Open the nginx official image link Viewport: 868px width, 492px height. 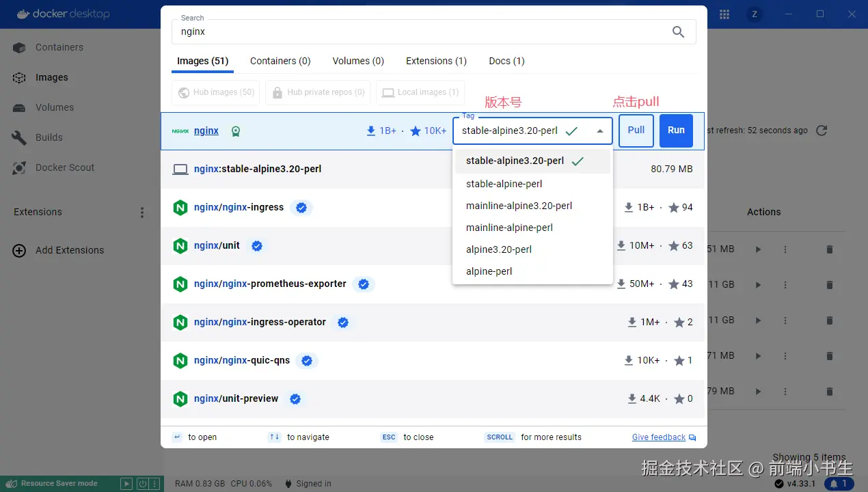click(206, 131)
